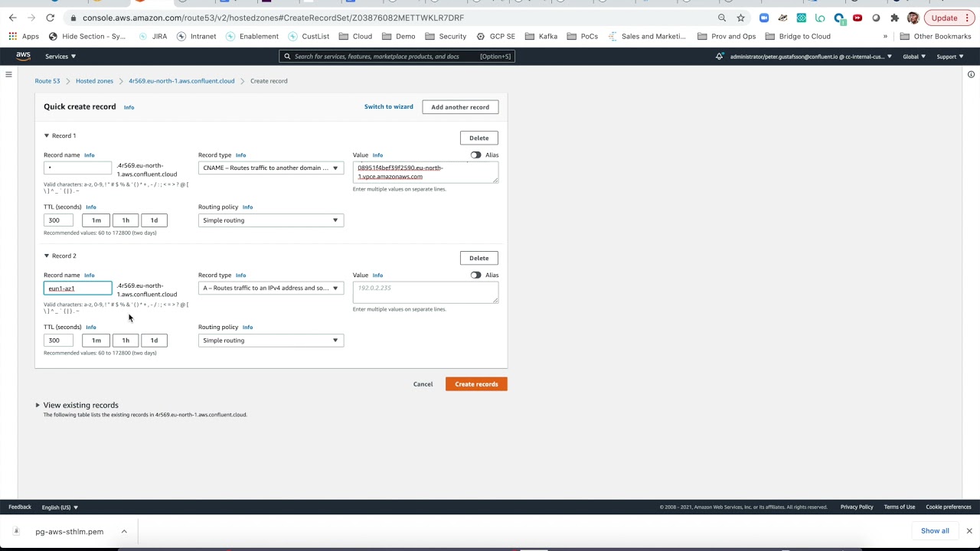Open Privacy Policy footer link
The height and width of the screenshot is (551, 980).
(857, 507)
